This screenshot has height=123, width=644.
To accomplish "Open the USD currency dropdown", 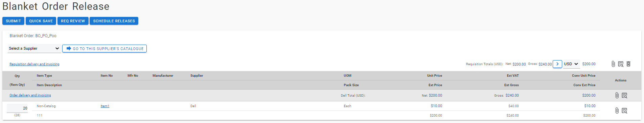I will pyautogui.click(x=571, y=64).
